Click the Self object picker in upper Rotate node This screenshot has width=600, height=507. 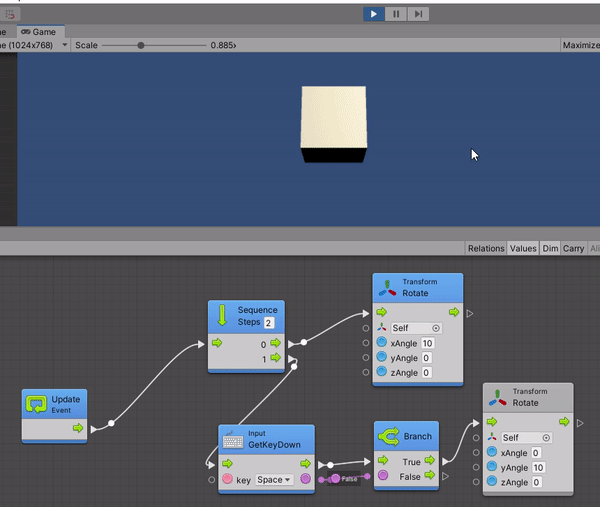pyautogui.click(x=436, y=328)
